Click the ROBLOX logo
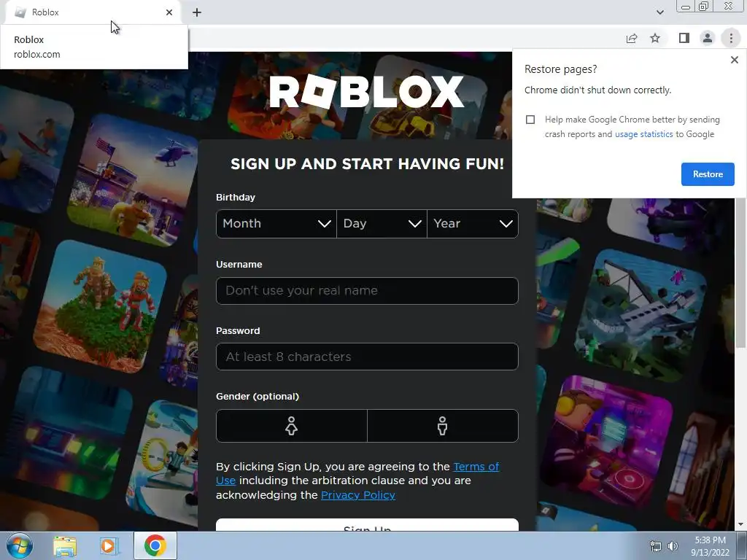Viewport: 747px width, 560px height. click(367, 91)
